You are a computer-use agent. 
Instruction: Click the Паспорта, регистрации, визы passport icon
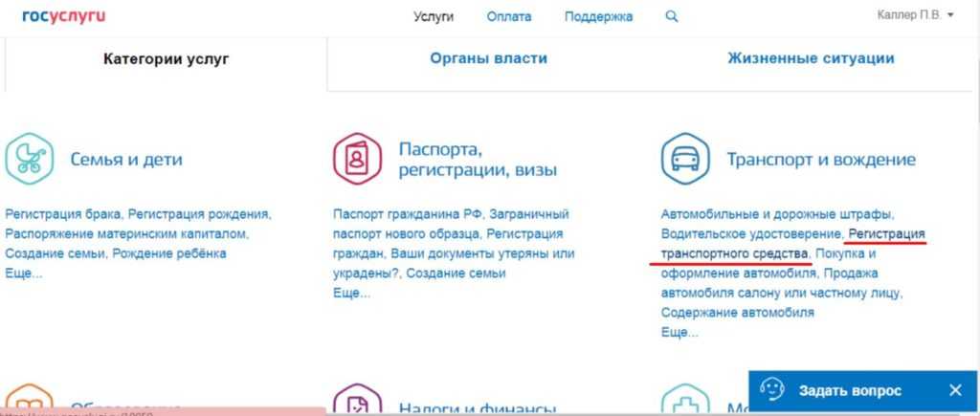[357, 159]
